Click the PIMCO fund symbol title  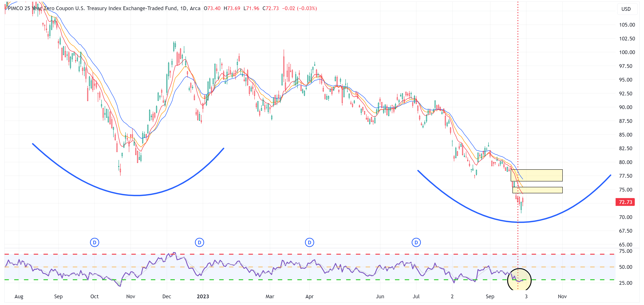92,8
